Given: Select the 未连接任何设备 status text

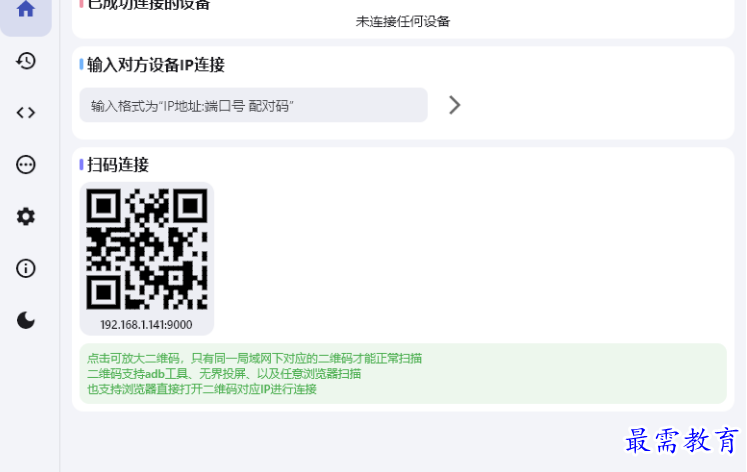Looking at the screenshot, I should [x=403, y=21].
